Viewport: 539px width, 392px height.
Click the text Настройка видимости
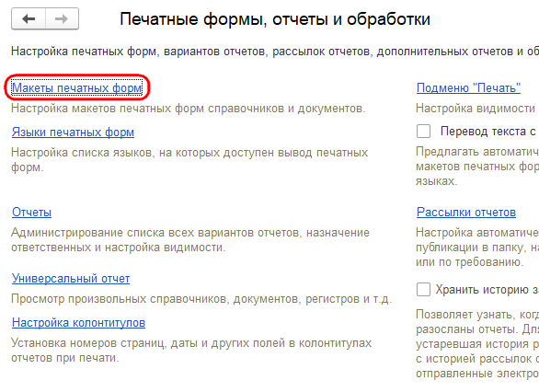(x=476, y=109)
